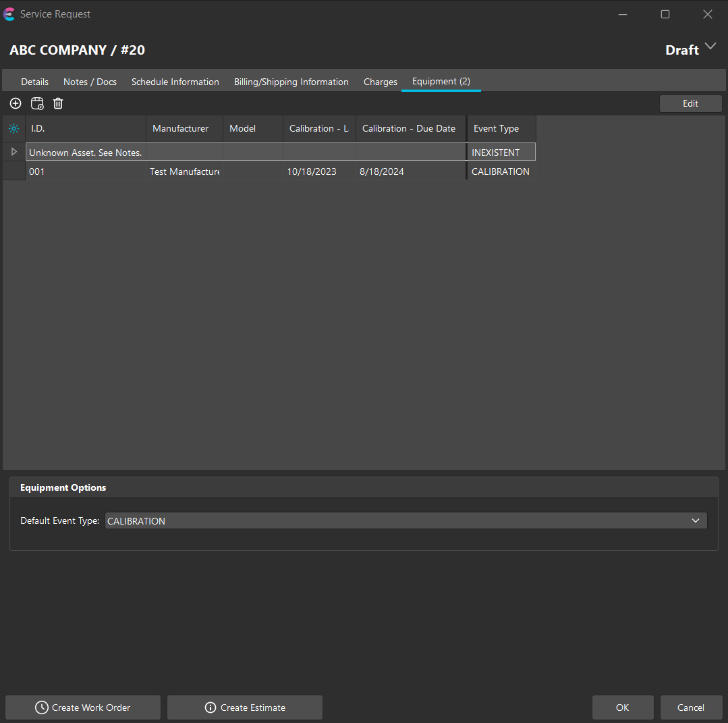Click the trash delete icon
Image resolution: width=728 pixels, height=723 pixels.
tap(58, 103)
